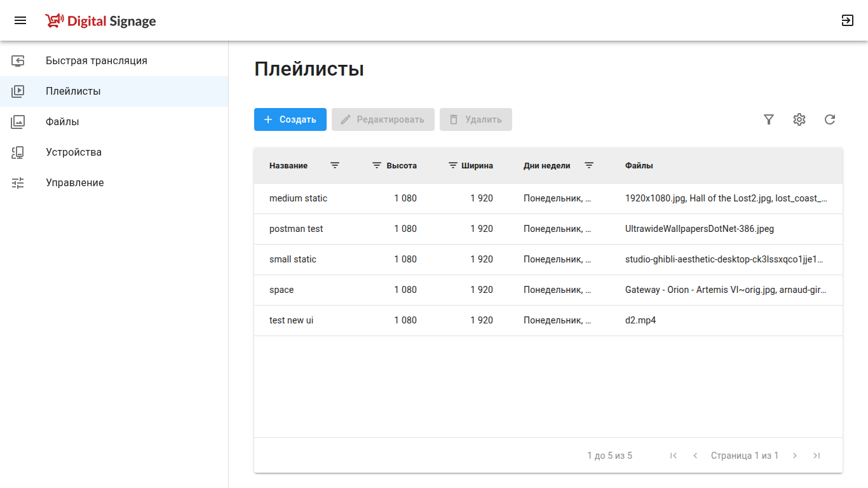Select the 'postman test' playlist row
This screenshot has height=488, width=868.
pyautogui.click(x=548, y=229)
